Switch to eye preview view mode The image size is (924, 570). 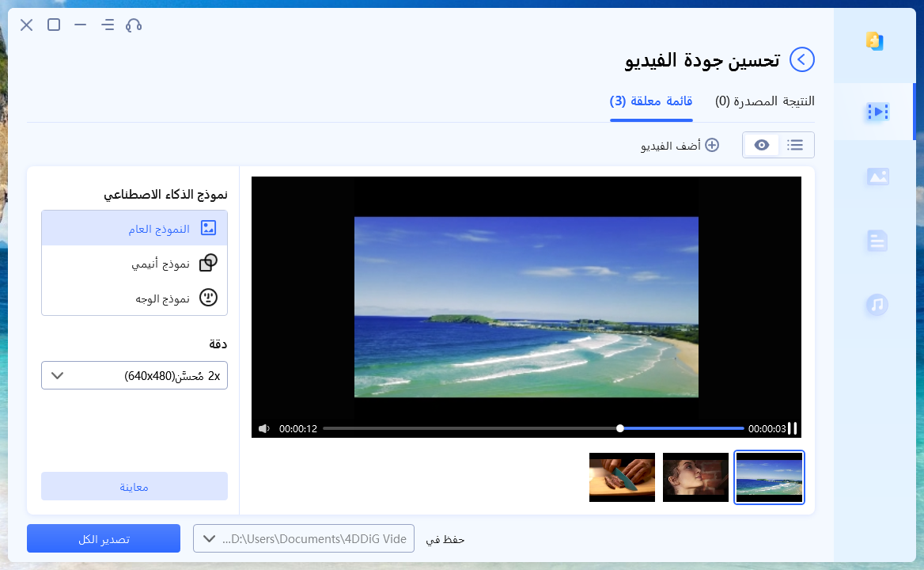point(762,145)
